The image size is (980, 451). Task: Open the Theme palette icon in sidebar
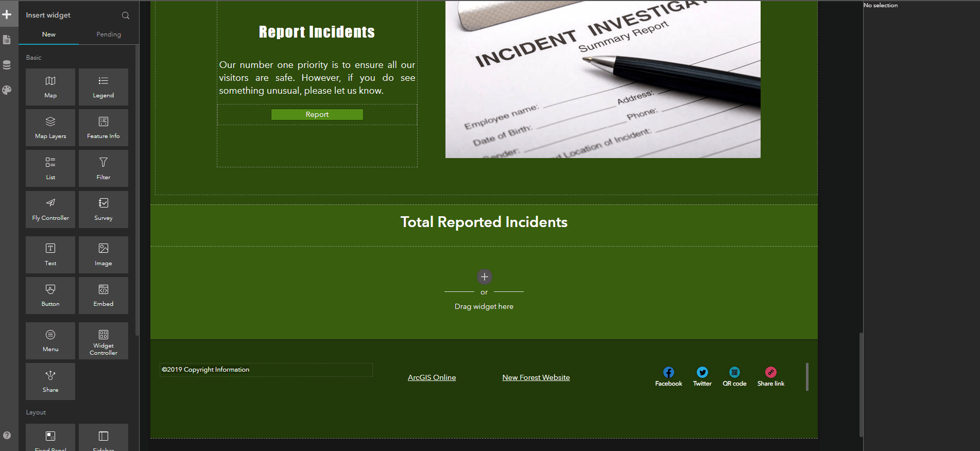click(x=7, y=90)
